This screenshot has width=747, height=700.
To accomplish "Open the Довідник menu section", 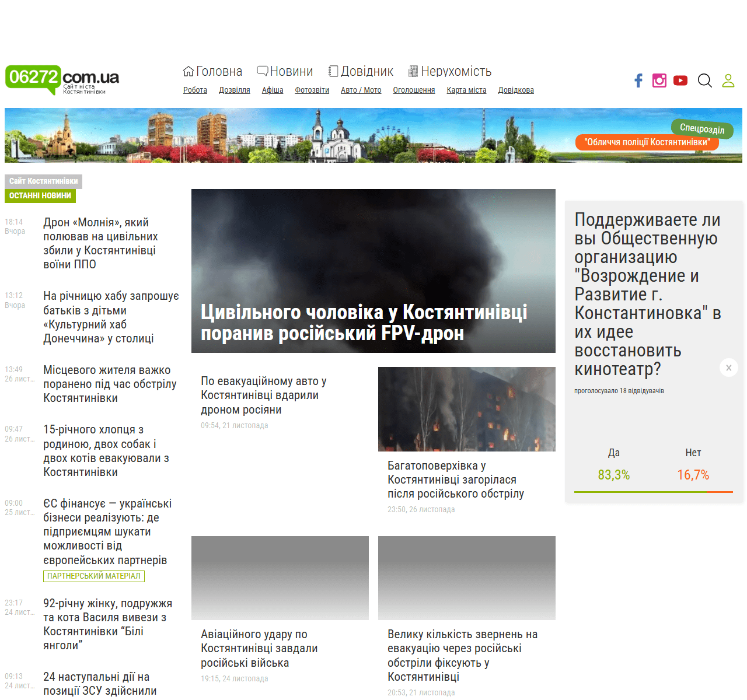I will pyautogui.click(x=361, y=71).
